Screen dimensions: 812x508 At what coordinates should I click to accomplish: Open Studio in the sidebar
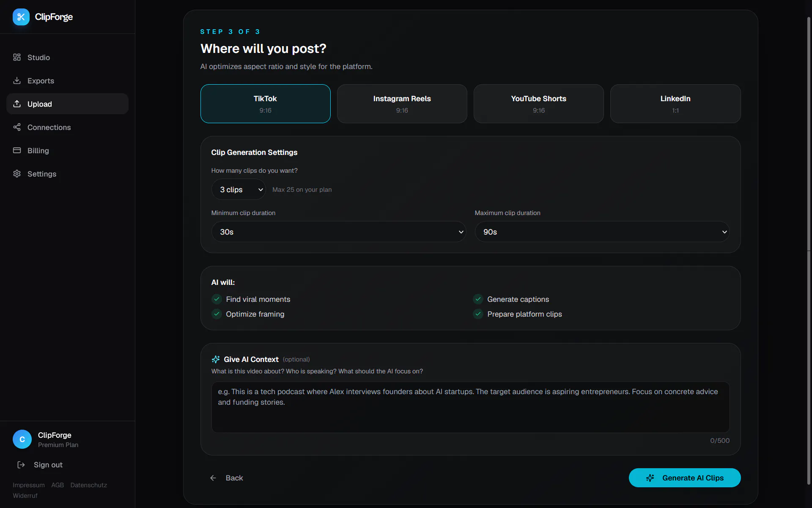67,57
